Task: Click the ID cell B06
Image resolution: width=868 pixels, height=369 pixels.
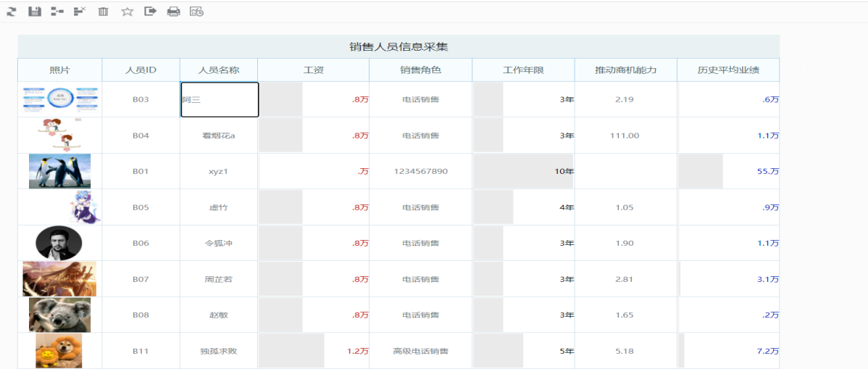Action: (x=141, y=244)
